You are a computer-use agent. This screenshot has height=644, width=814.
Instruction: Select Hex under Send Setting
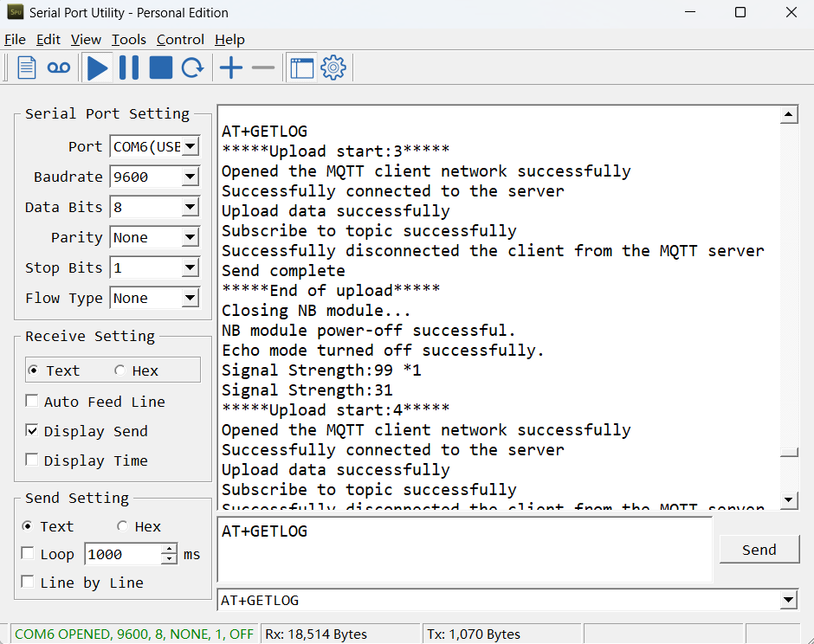pyautogui.click(x=139, y=526)
